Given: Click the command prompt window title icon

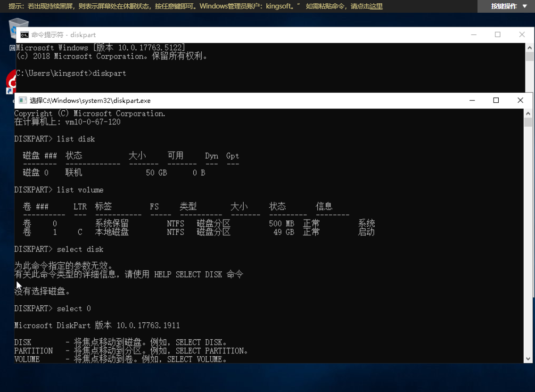Looking at the screenshot, I should pyautogui.click(x=25, y=35).
